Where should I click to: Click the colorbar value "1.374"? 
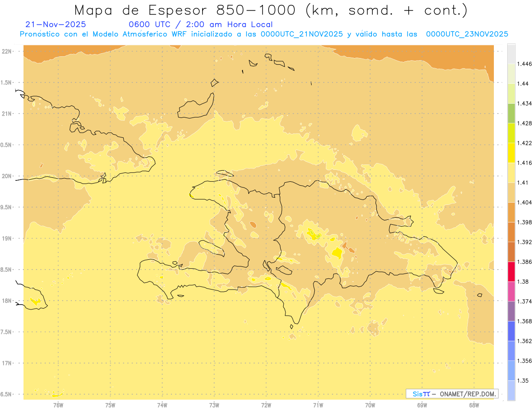(524, 301)
